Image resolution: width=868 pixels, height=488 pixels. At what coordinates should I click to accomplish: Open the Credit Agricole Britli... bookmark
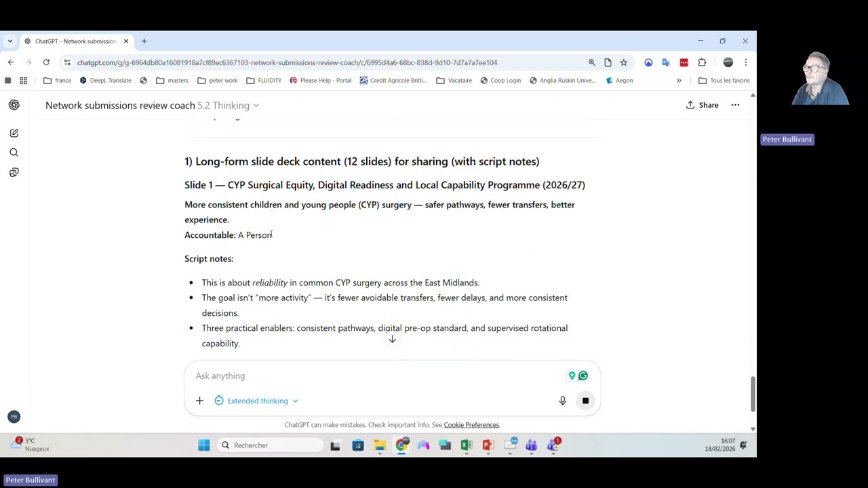(393, 81)
